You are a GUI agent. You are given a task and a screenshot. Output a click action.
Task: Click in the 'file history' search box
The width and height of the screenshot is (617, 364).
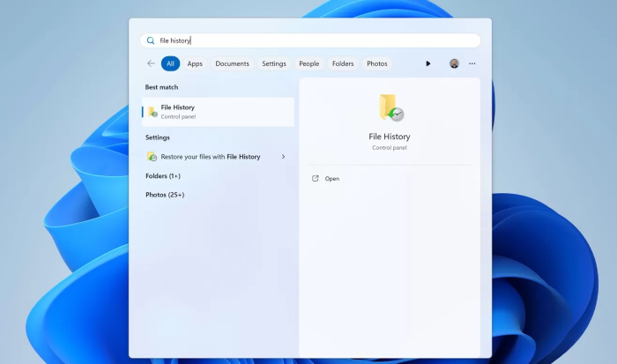[310, 41]
